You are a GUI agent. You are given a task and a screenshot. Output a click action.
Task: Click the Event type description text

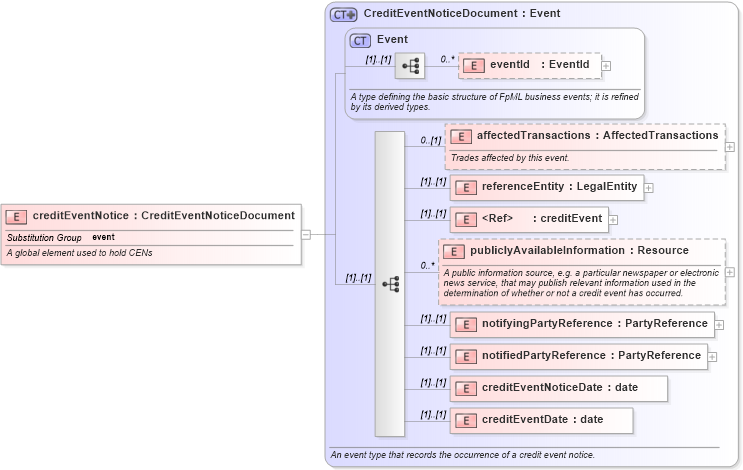point(494,102)
